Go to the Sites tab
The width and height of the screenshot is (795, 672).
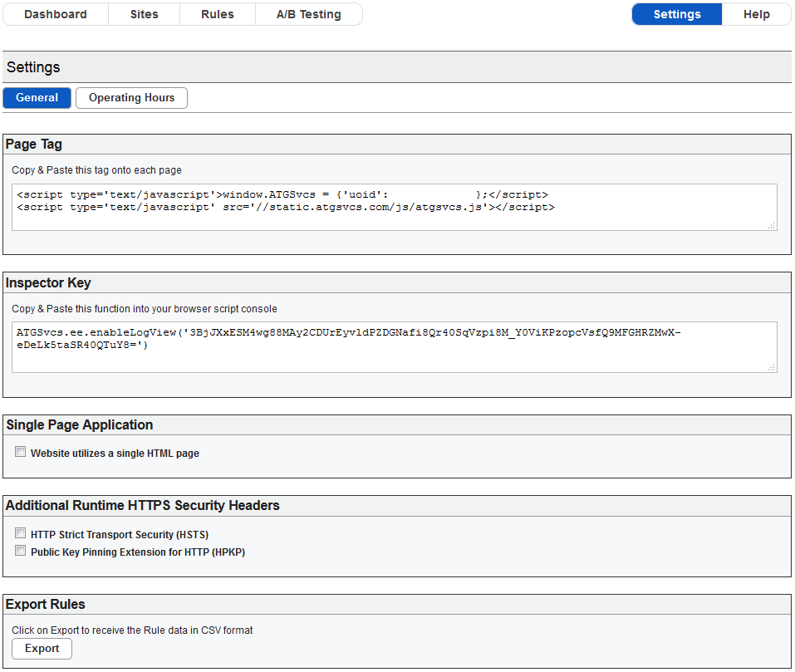point(144,14)
